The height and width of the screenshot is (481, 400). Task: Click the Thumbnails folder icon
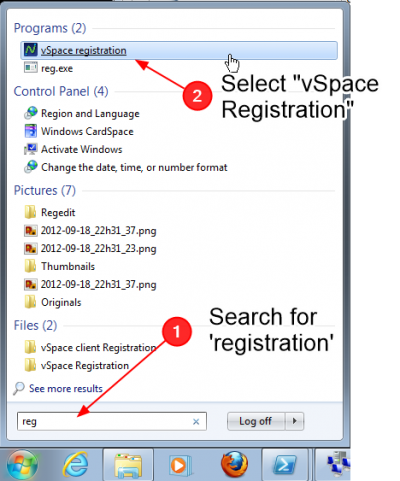click(x=30, y=266)
